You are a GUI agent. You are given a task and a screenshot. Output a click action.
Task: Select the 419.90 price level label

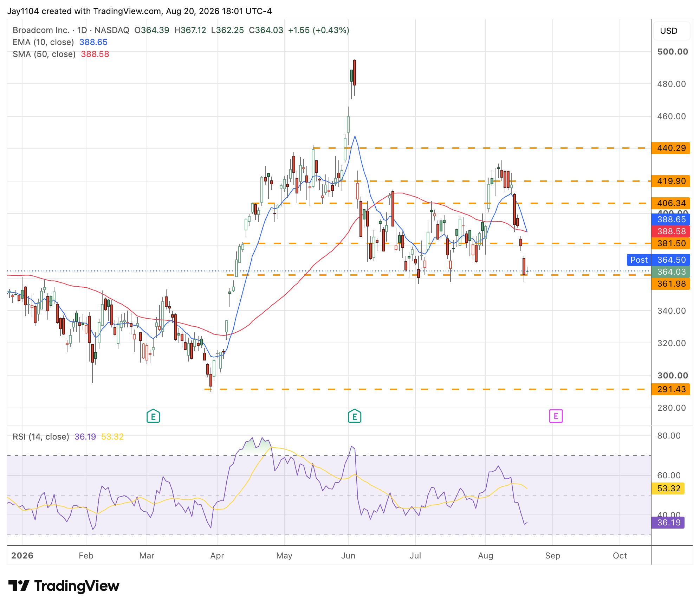click(670, 181)
